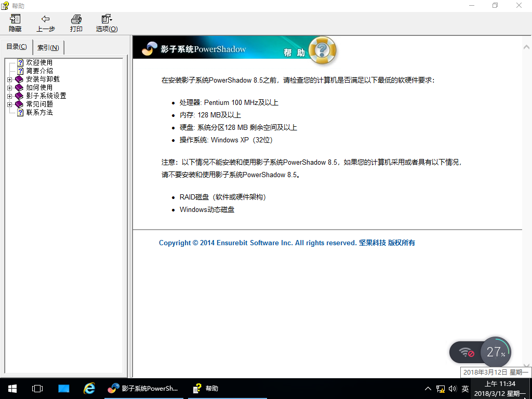The width and height of the screenshot is (532, 399).
Task: Click the RAID磁盘 restriction line
Action: point(223,197)
